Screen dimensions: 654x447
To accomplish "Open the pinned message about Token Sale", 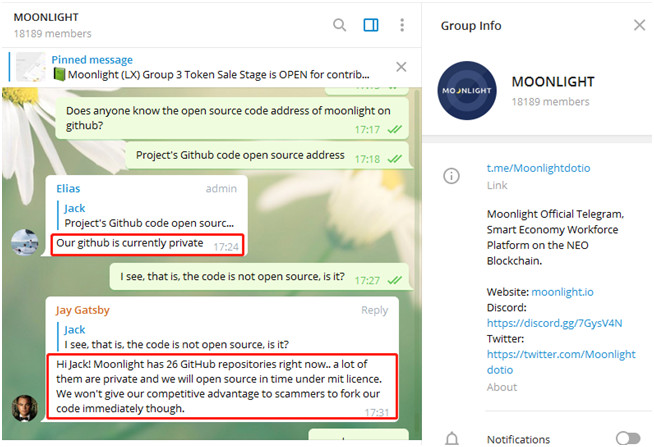I will 210,67.
